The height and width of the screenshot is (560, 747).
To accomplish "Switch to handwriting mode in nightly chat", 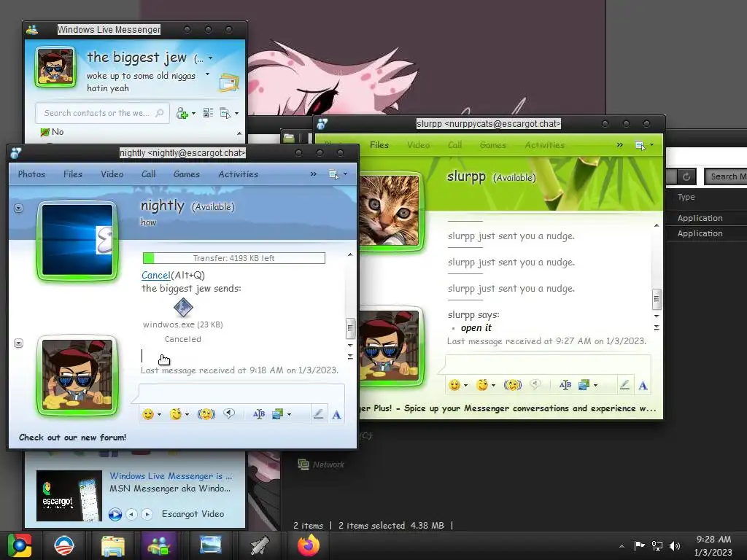I will coord(318,414).
